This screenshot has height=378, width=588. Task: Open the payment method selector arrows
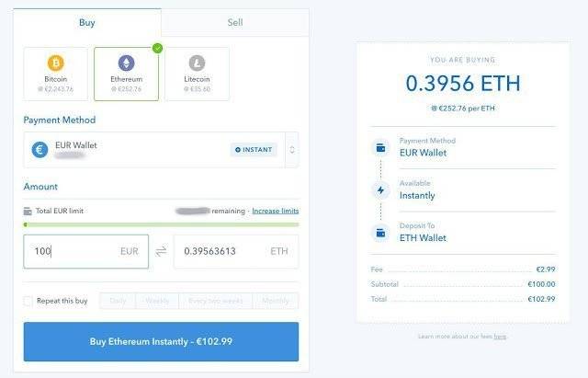click(292, 150)
